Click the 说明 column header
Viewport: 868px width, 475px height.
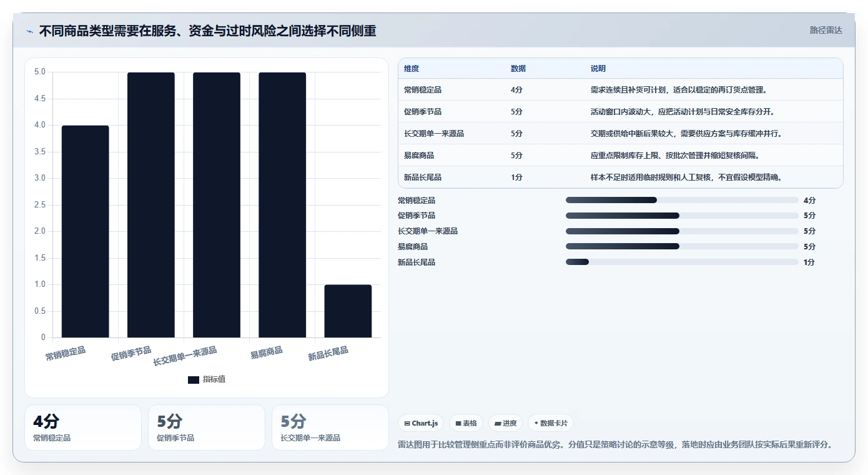598,69
